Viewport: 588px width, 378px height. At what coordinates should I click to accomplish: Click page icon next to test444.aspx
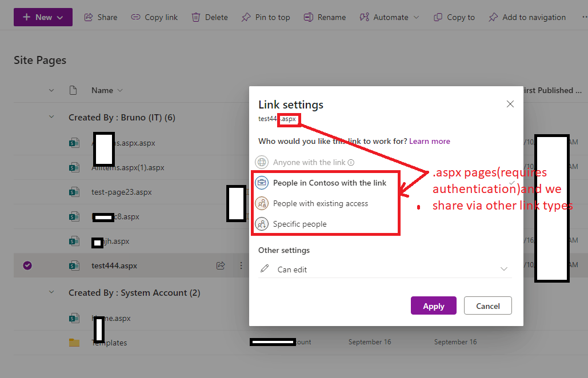click(74, 266)
